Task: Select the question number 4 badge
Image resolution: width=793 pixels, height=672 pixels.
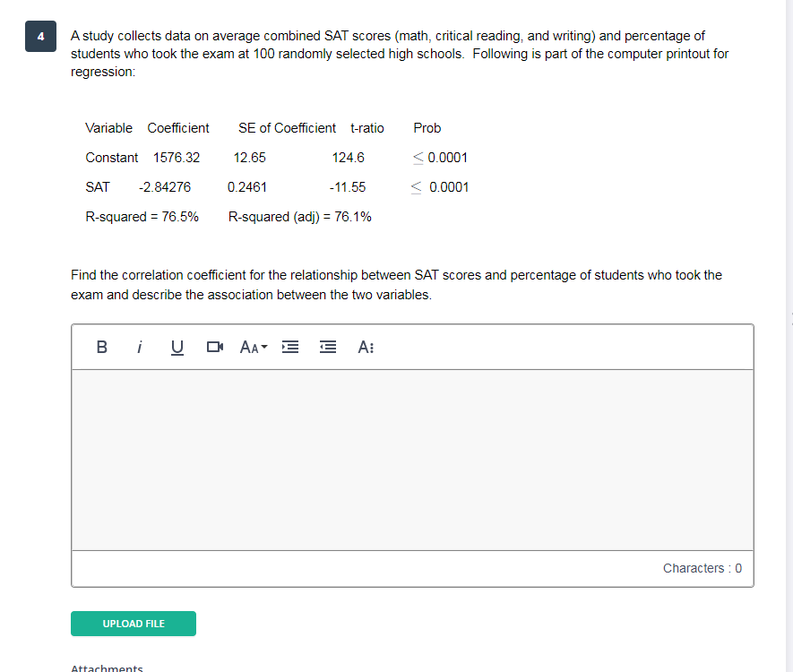Action: [x=39, y=36]
